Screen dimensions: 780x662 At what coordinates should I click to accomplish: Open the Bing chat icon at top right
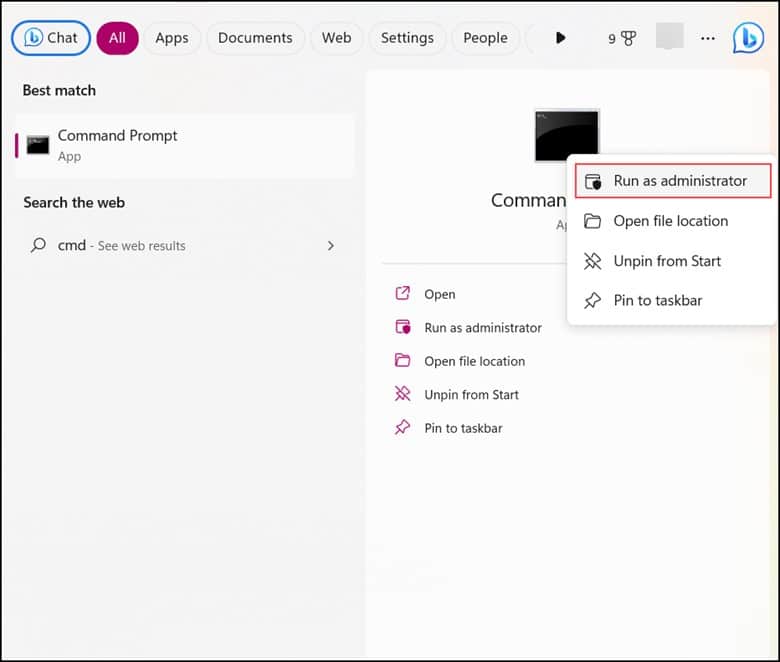pyautogui.click(x=748, y=38)
